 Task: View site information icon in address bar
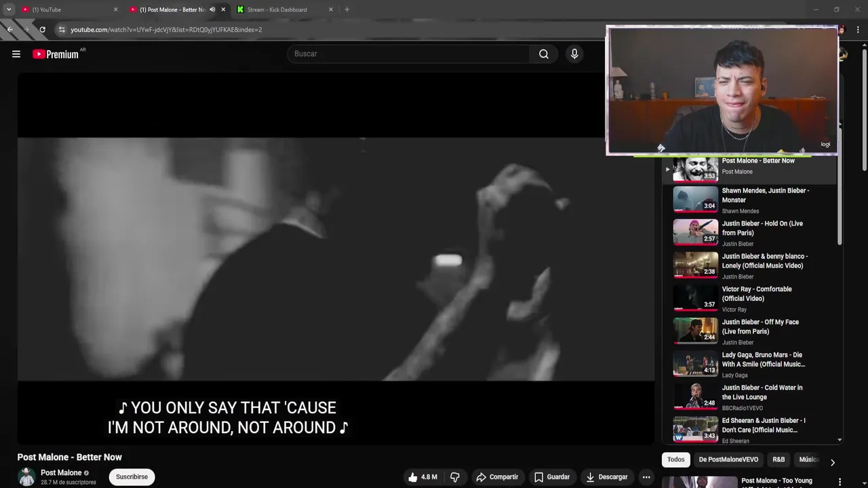[x=62, y=30]
